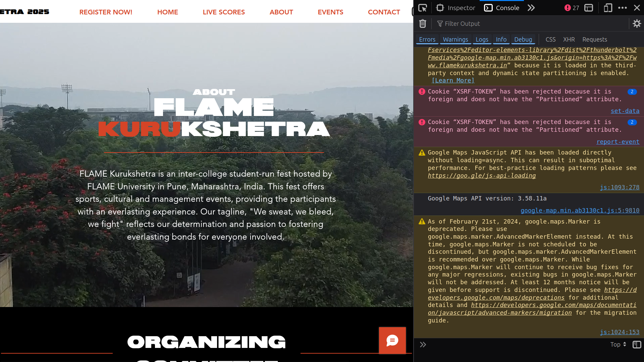The width and height of the screenshot is (644, 362).
Task: Open LIVE SCORES menu item
Action: pyautogui.click(x=224, y=12)
